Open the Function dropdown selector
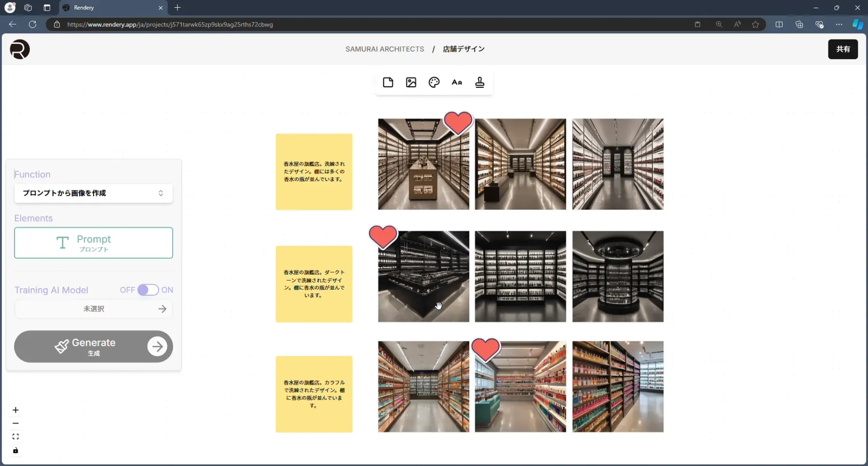This screenshot has width=868, height=466. click(x=93, y=193)
